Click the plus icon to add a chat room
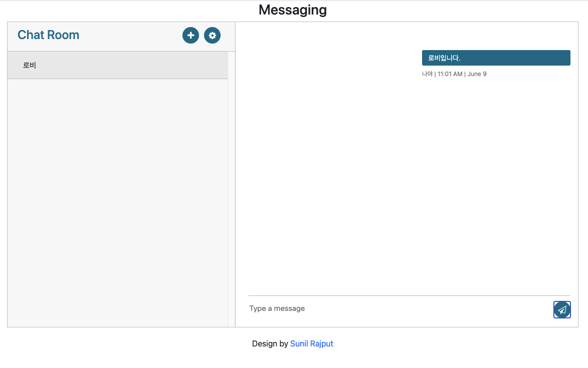 click(x=190, y=35)
